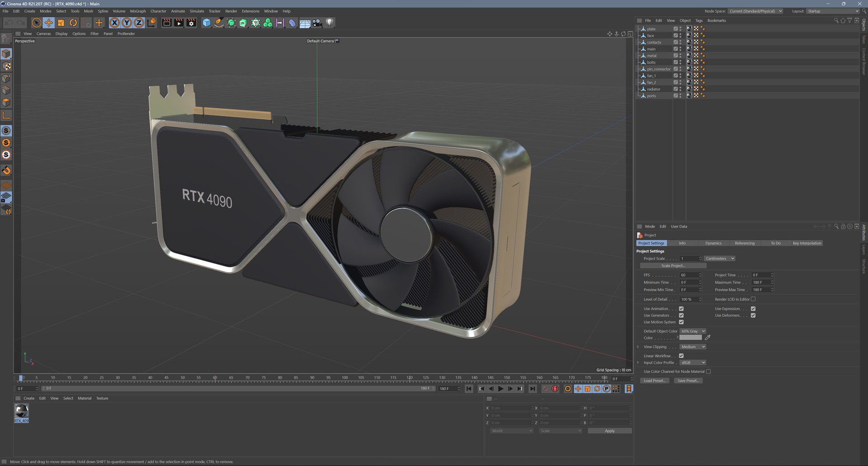868x466 pixels.
Task: Open the MoGraph menu
Action: click(x=138, y=11)
